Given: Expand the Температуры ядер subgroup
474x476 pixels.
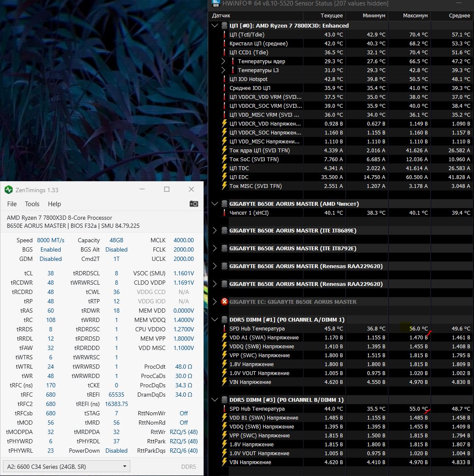Looking at the screenshot, I should (223, 62).
